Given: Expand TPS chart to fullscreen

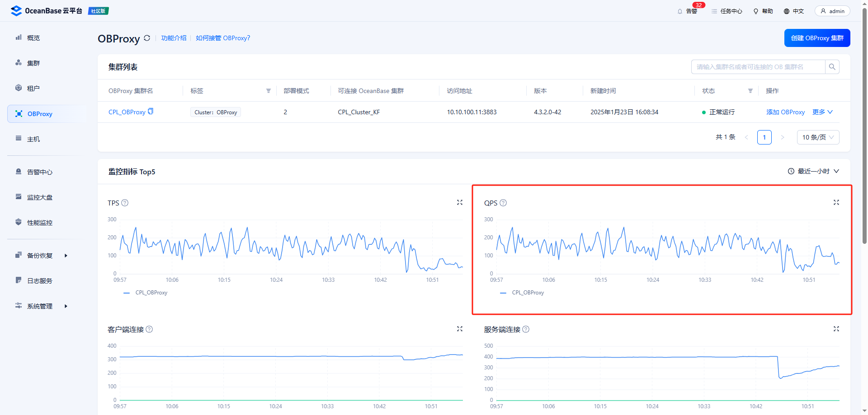Looking at the screenshot, I should 460,202.
